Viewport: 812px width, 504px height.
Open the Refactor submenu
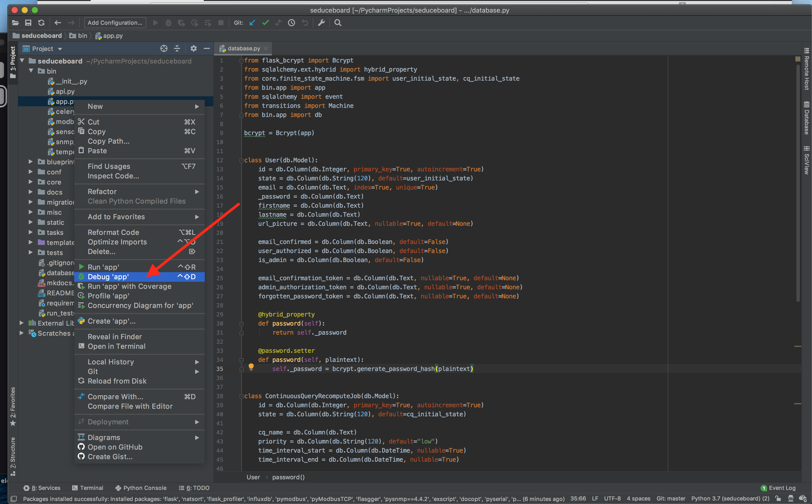click(x=139, y=192)
